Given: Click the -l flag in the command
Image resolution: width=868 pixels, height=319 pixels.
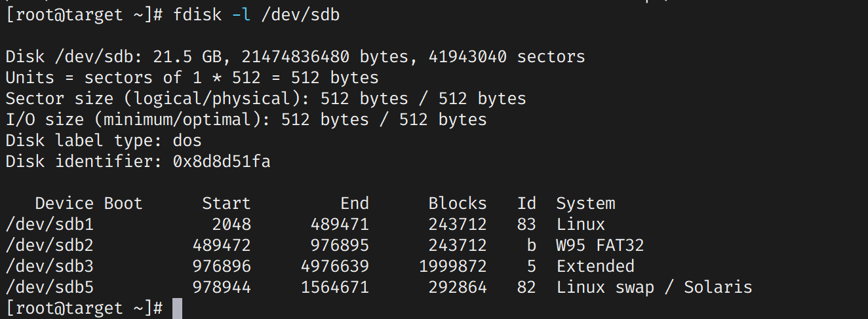Looking at the screenshot, I should pyautogui.click(x=241, y=14).
